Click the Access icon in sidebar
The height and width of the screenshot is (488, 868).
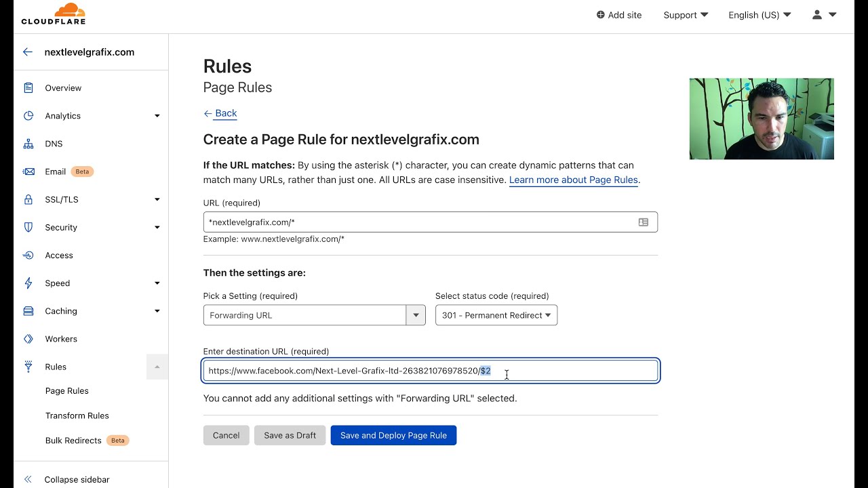click(28, 256)
